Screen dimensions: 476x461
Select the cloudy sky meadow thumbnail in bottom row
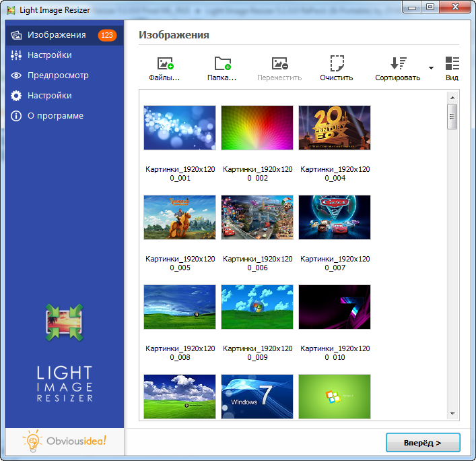click(x=180, y=396)
